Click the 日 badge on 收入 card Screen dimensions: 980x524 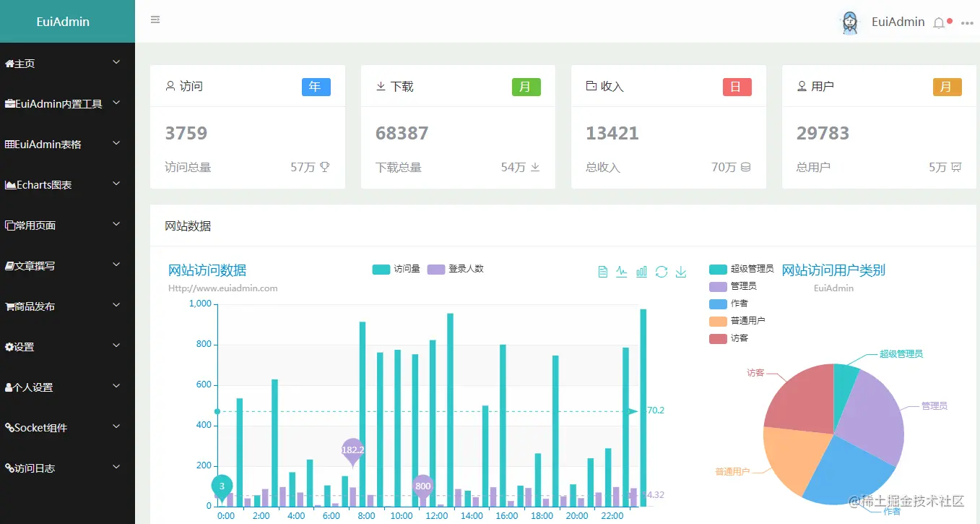coord(737,87)
